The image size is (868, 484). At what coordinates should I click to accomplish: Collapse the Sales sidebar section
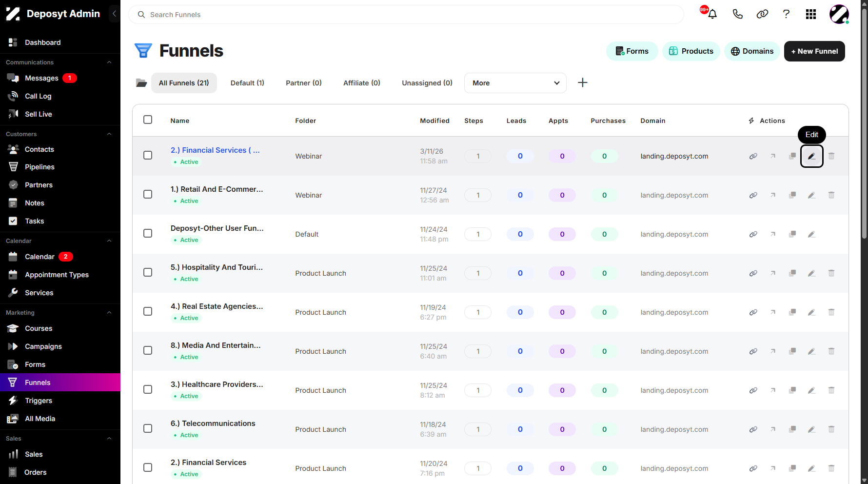click(109, 439)
